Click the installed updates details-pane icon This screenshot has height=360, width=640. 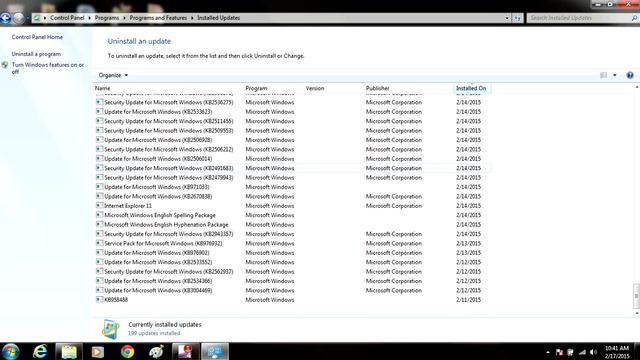tap(111, 329)
